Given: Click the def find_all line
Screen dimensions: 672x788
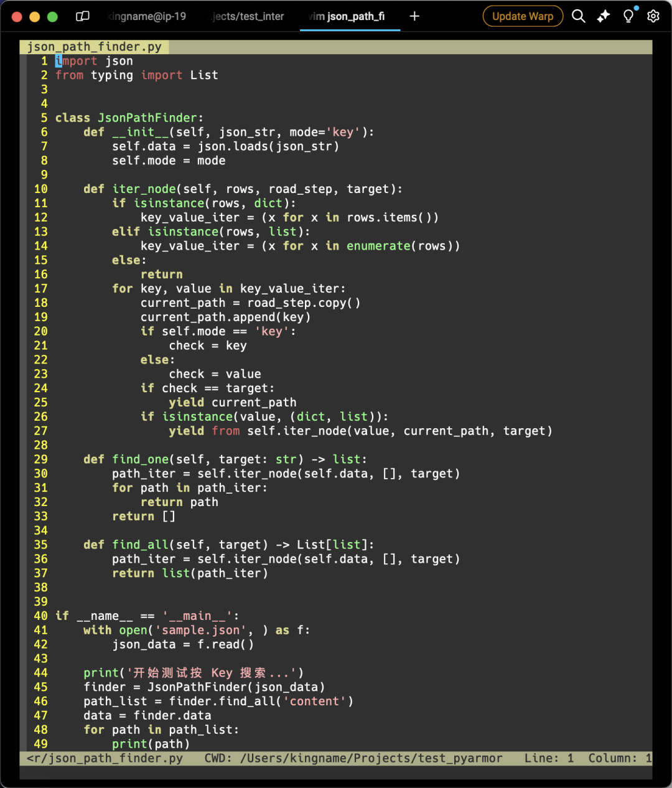Looking at the screenshot, I should [x=229, y=545].
